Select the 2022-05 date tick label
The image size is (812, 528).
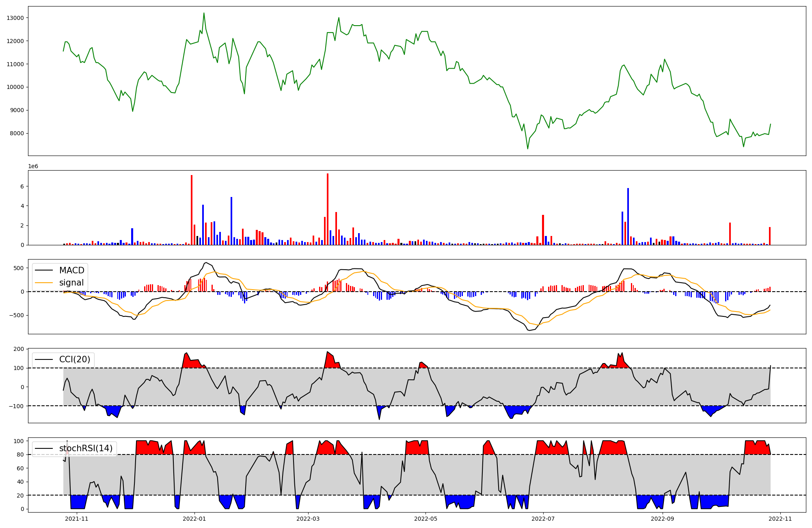point(425,519)
